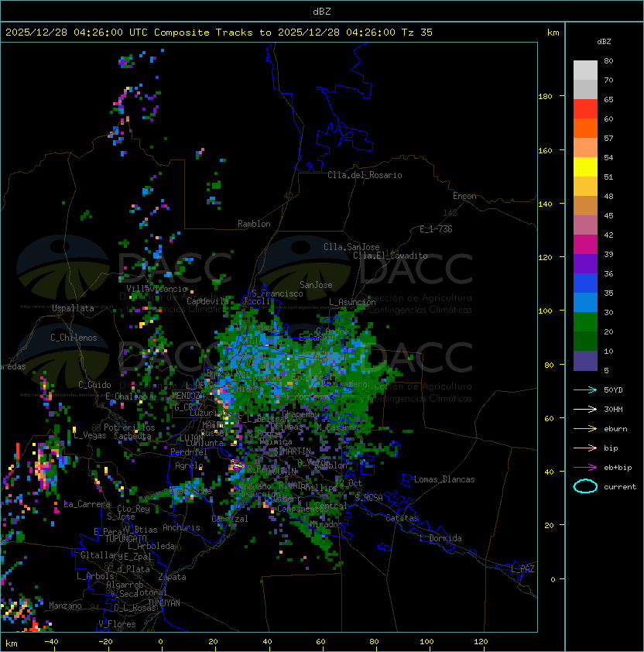This screenshot has width=644, height=652.
Task: Click the 'V_Flores' map label
Action: pyautogui.click(x=117, y=624)
